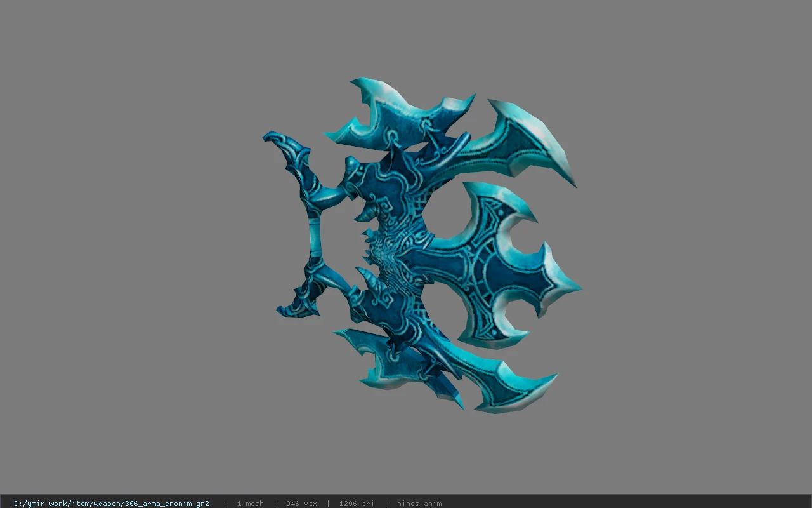812x508 pixels.
Task: Click the 'nincs anim' status entry
Action: click(x=419, y=504)
